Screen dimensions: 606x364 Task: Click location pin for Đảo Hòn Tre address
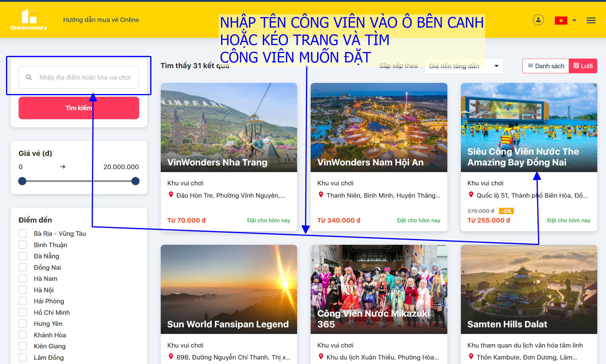pyautogui.click(x=171, y=195)
